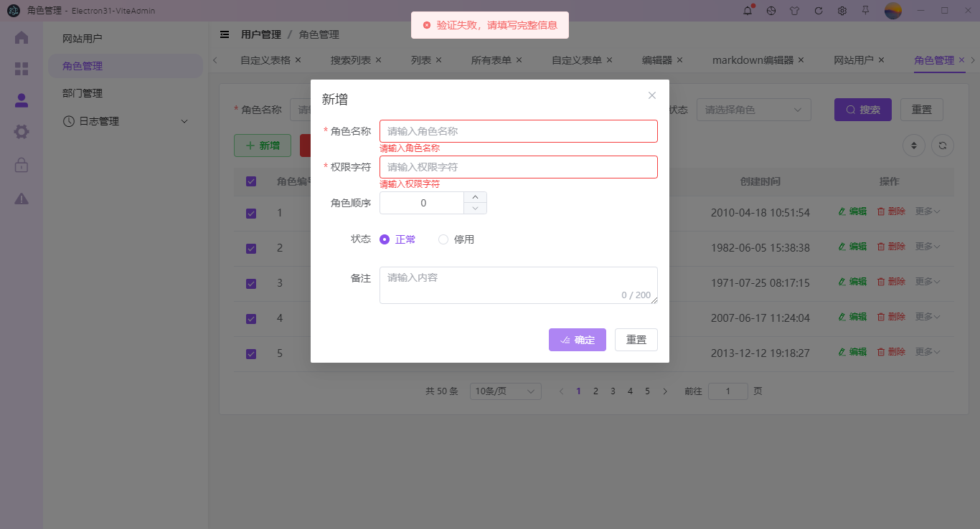The height and width of the screenshot is (529, 980).
Task: Click the 确定 confirm button
Action: (578, 340)
